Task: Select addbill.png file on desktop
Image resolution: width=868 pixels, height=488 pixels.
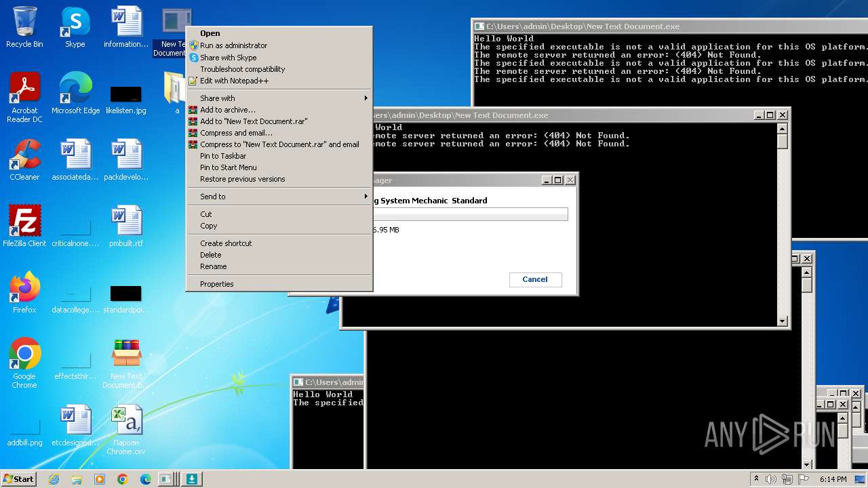Action: tap(24, 431)
